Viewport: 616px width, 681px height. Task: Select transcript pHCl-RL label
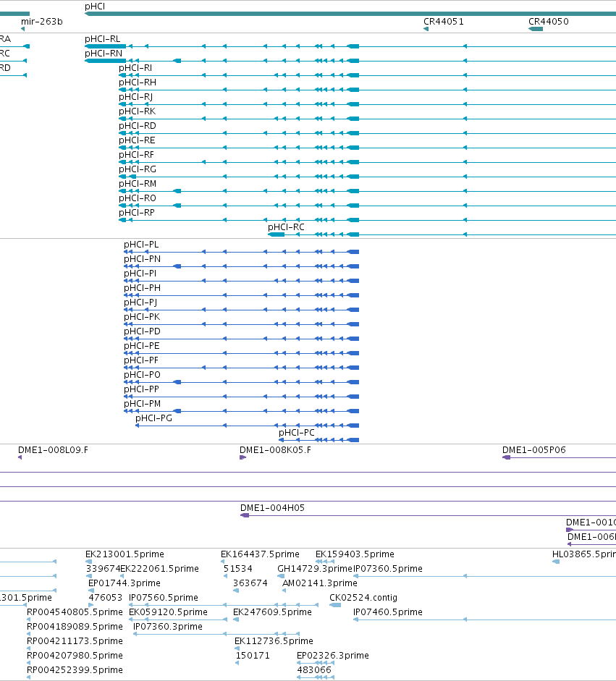(103, 38)
